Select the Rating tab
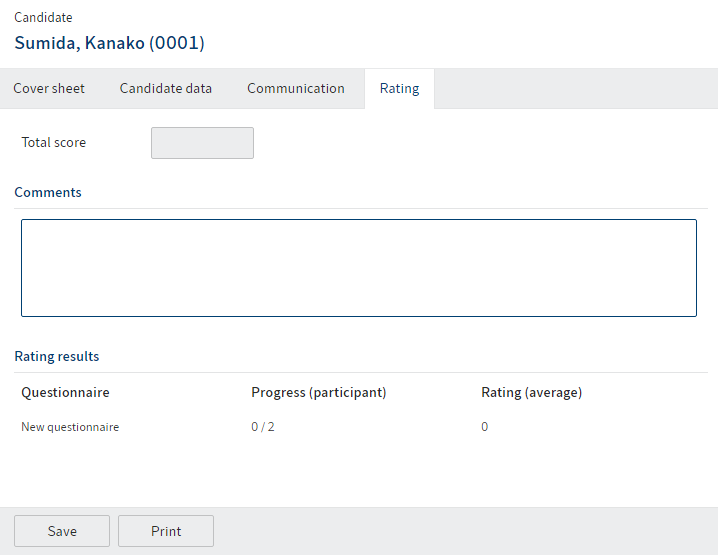Image resolution: width=718 pixels, height=555 pixels. pos(399,88)
